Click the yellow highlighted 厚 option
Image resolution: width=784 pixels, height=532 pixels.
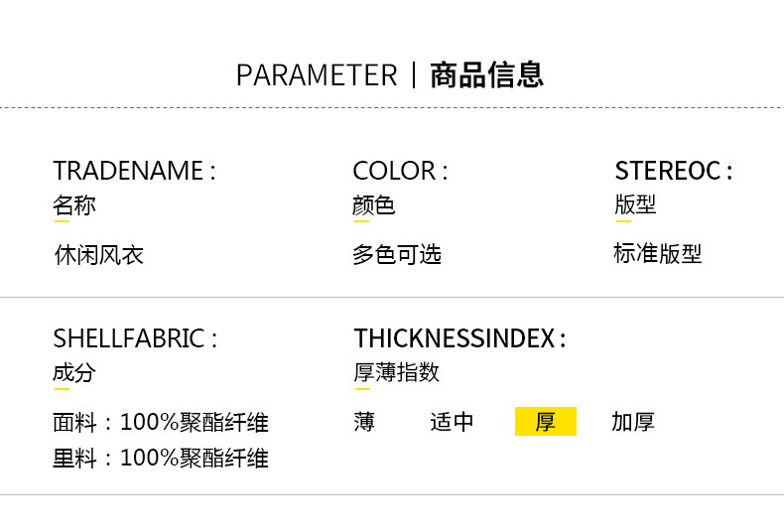click(545, 422)
